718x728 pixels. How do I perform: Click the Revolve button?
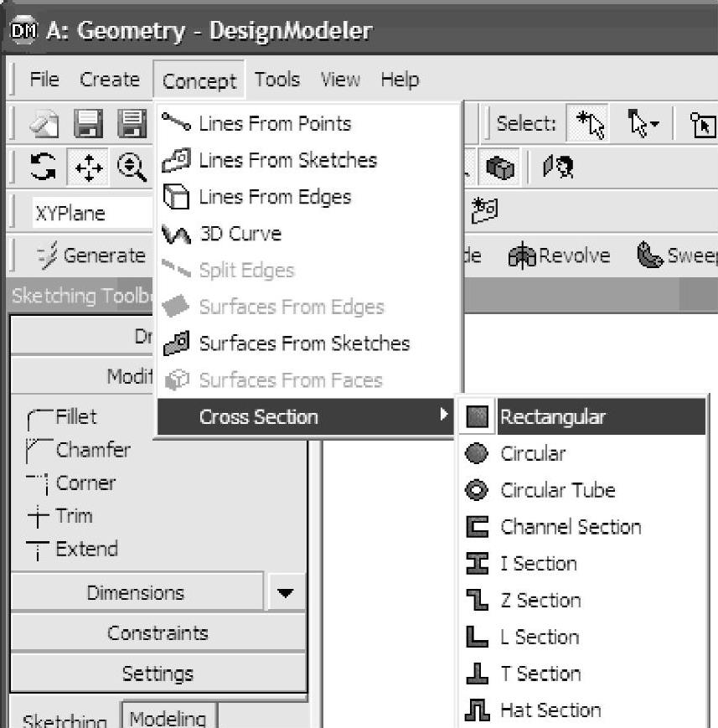(558, 256)
